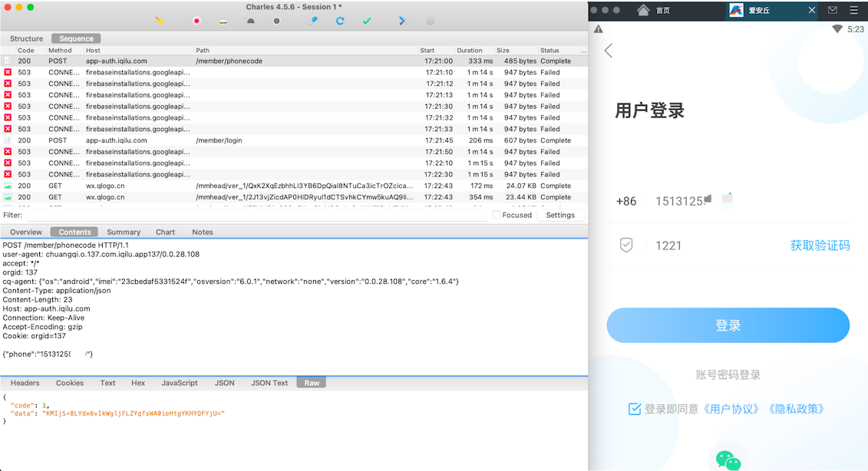Tap the warning triangle in emulator status bar
This screenshot has height=471, width=868.
coord(599,29)
